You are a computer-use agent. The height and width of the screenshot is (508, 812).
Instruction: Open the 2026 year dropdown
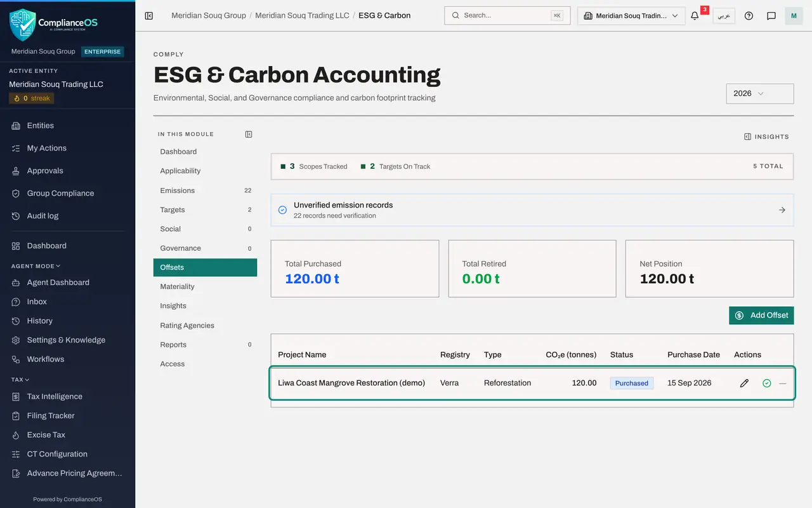tap(760, 93)
